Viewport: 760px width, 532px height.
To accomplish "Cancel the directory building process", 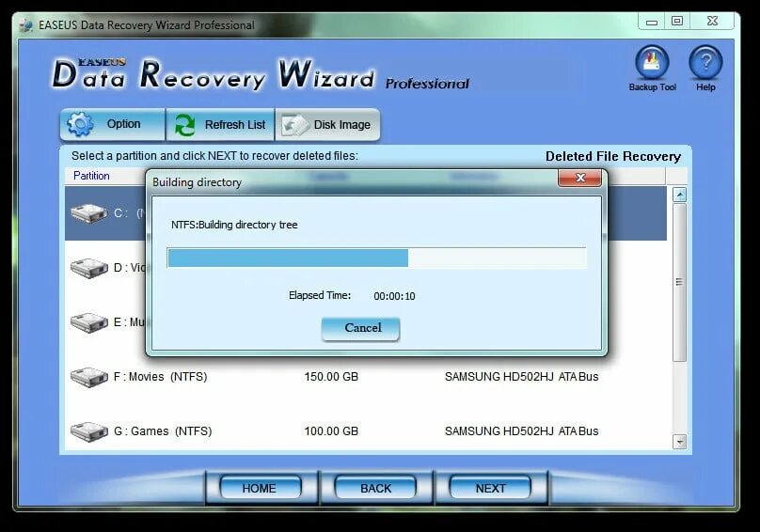I will click(360, 328).
